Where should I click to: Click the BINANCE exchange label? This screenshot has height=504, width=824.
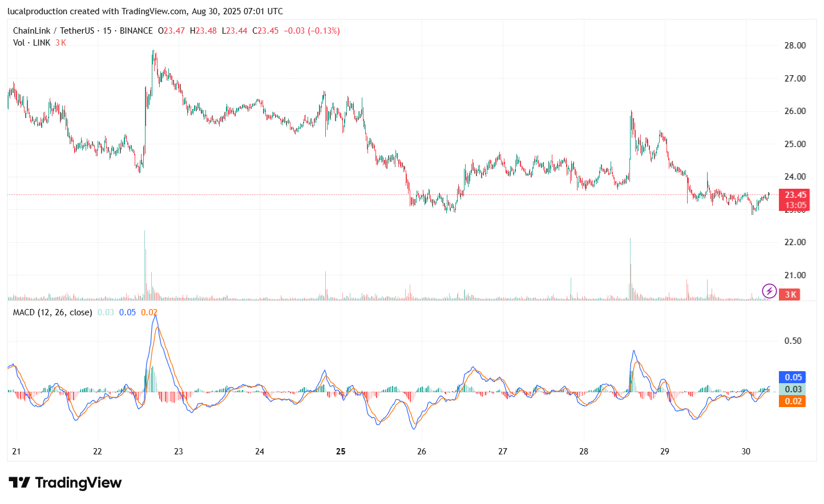point(136,31)
